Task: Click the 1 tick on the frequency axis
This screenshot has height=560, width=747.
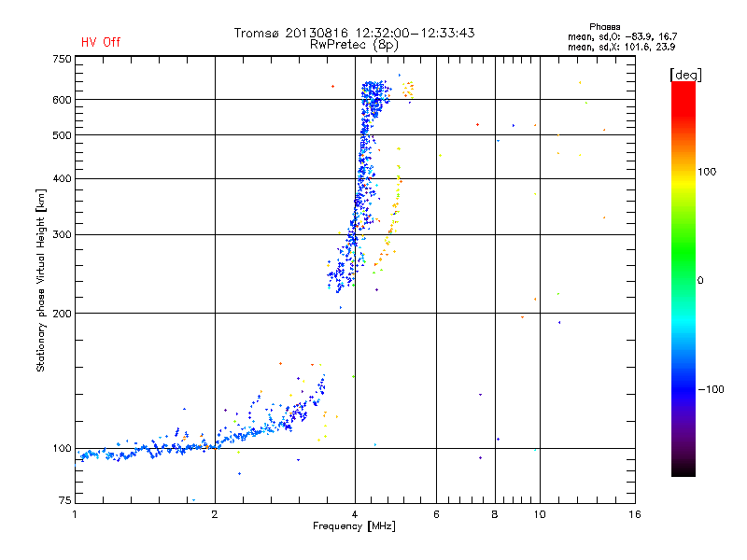Action: pos(75,515)
